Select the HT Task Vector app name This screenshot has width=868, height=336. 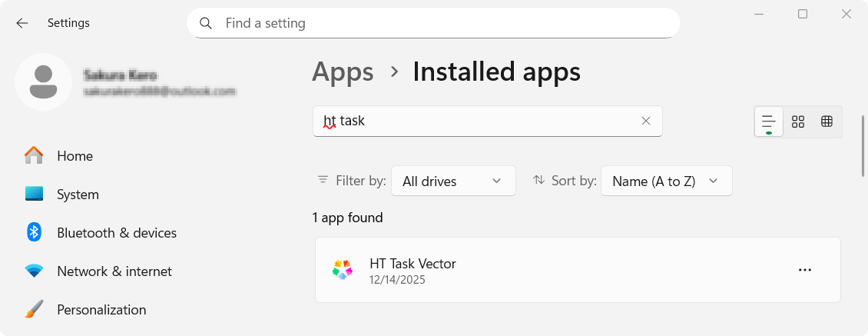click(412, 264)
